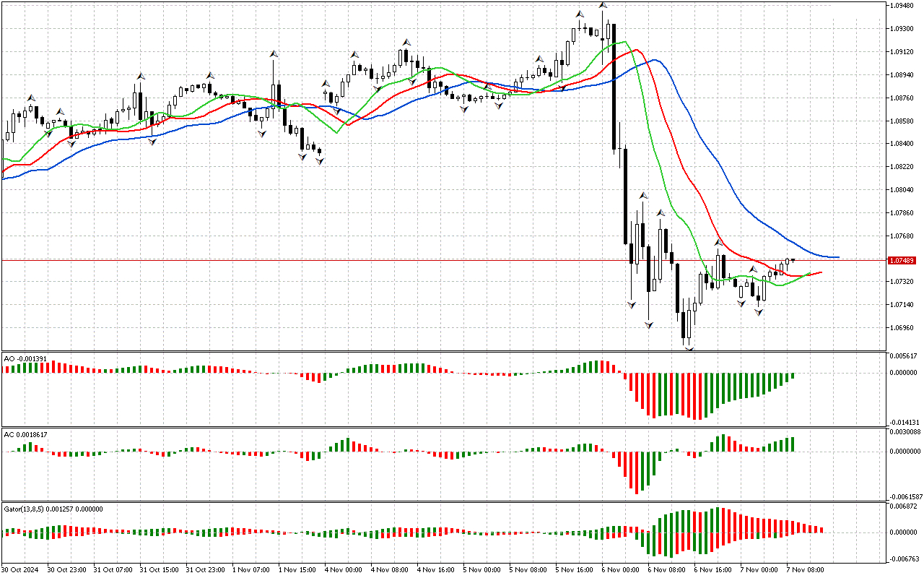
Task: Click AC scale minimum -0.0061587
Action: pos(905,497)
